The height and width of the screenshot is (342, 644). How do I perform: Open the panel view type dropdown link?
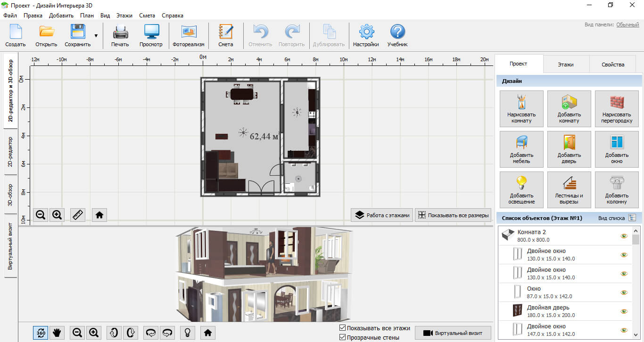pyautogui.click(x=627, y=24)
